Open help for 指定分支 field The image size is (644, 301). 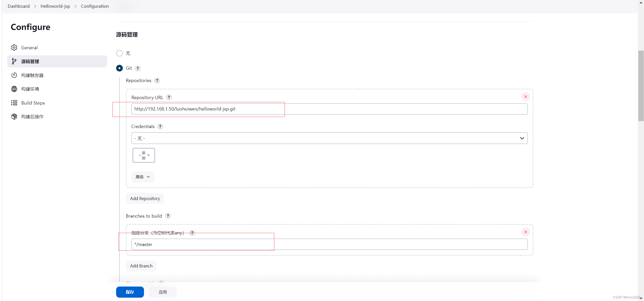[192, 233]
